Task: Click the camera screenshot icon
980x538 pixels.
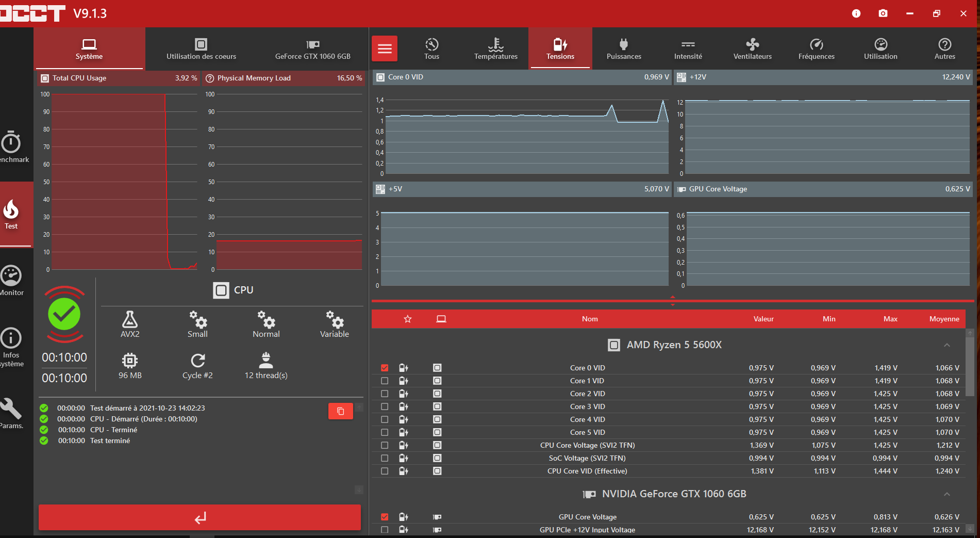Action: pos(883,13)
